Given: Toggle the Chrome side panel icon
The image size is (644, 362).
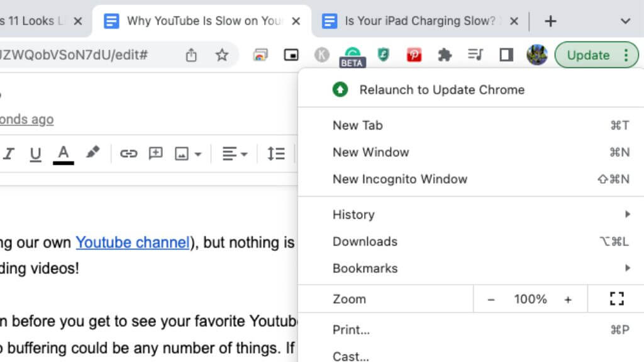Looking at the screenshot, I should point(506,55).
